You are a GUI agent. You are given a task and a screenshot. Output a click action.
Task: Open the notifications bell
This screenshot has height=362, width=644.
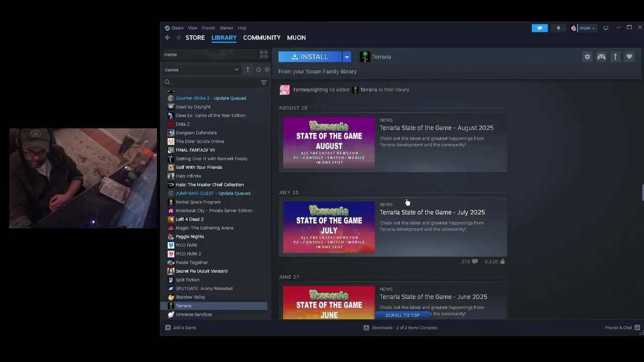pyautogui.click(x=558, y=28)
